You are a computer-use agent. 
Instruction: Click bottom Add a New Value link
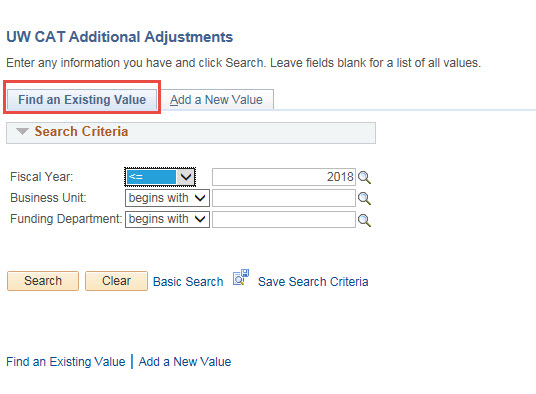click(x=185, y=362)
